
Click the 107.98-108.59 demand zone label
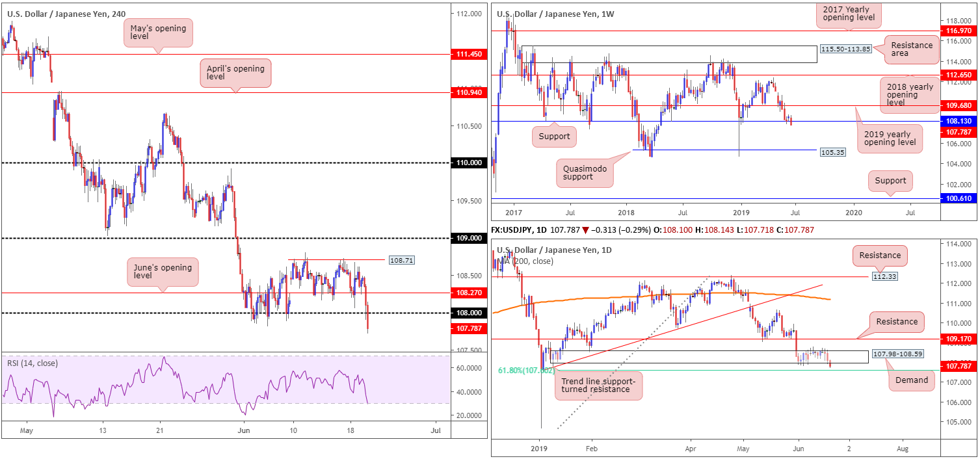897,354
